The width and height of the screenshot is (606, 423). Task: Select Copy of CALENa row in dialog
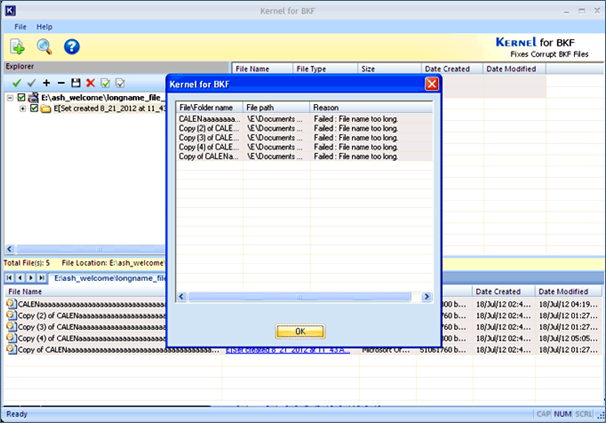point(304,156)
